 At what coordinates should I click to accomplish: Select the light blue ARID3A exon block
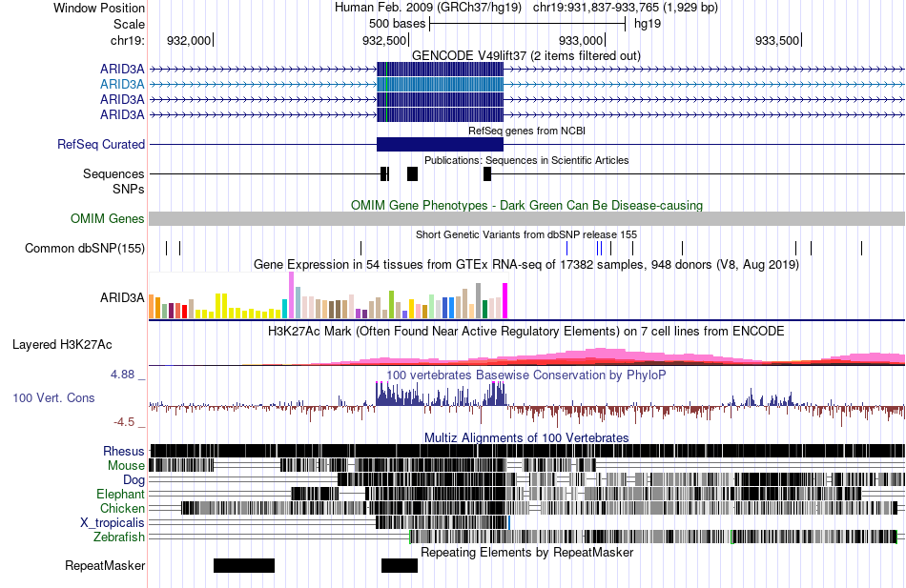(x=441, y=84)
